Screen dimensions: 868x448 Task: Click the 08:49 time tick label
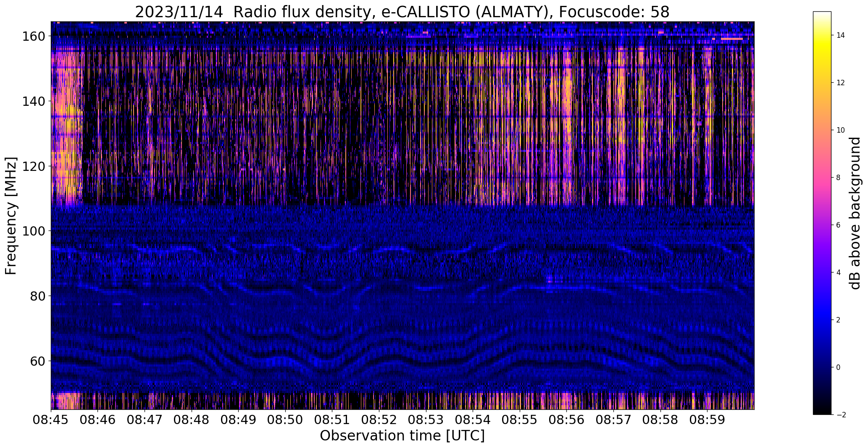click(239, 419)
